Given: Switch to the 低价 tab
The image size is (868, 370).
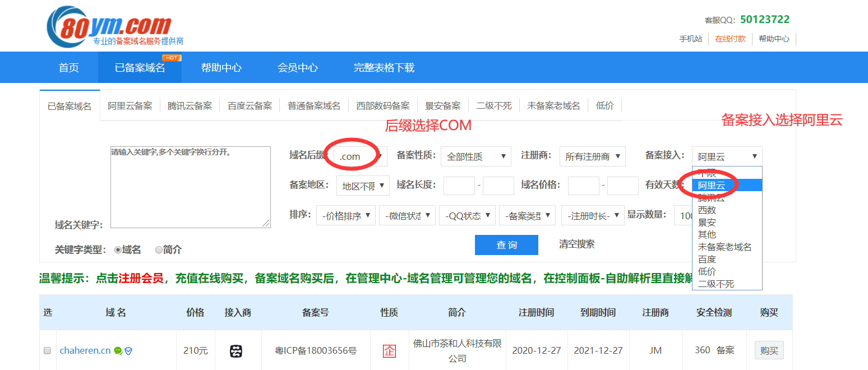Looking at the screenshot, I should tap(605, 105).
